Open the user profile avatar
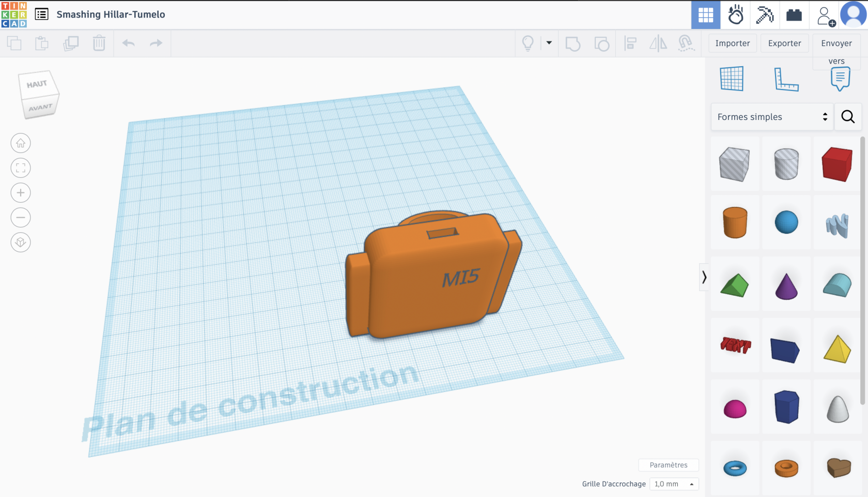This screenshot has width=868, height=497. tap(854, 14)
